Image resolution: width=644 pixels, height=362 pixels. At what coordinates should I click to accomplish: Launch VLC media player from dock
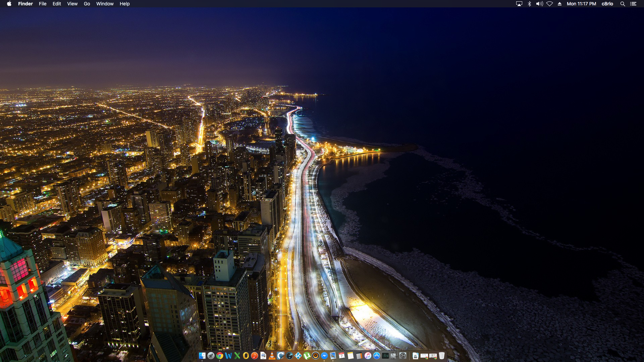[x=272, y=356]
